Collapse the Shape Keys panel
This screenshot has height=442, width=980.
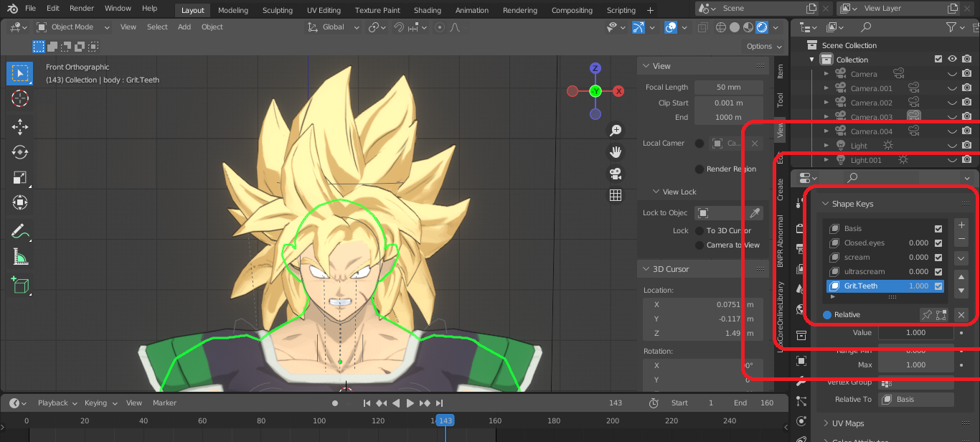[826, 204]
